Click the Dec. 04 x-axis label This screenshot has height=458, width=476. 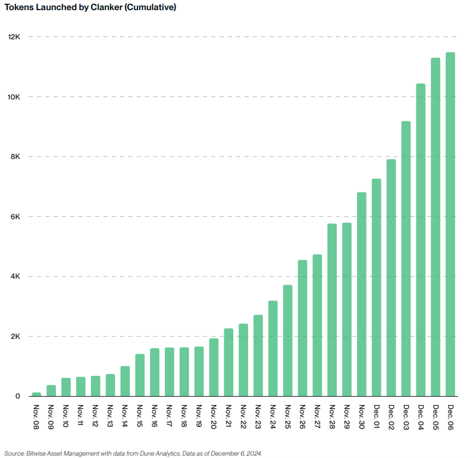point(421,417)
